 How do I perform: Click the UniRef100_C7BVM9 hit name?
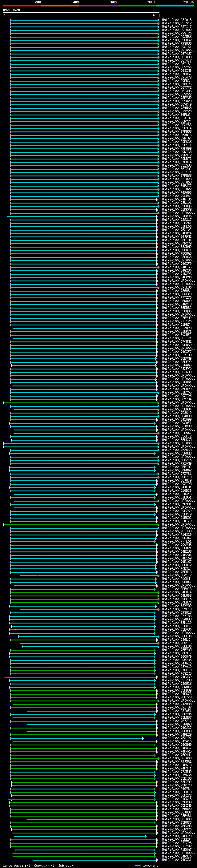177,318
